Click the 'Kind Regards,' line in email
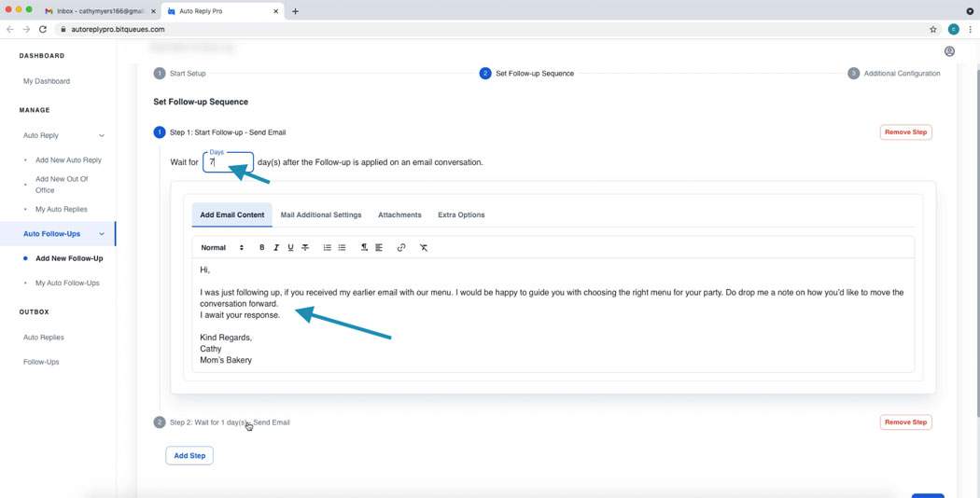The image size is (980, 498). 226,338
